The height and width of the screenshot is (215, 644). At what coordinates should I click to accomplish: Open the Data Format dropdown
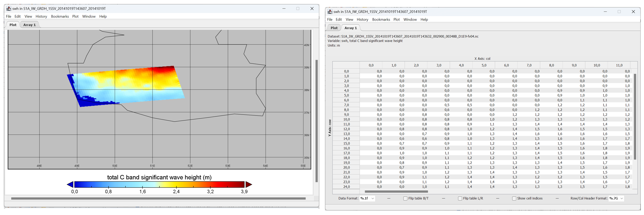pyautogui.click(x=367, y=198)
